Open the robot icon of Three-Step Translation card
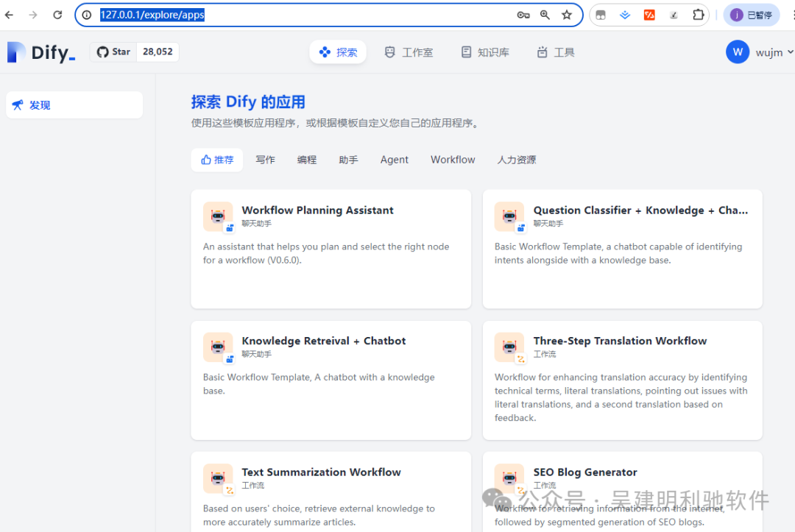The width and height of the screenshot is (795, 532). click(x=509, y=347)
